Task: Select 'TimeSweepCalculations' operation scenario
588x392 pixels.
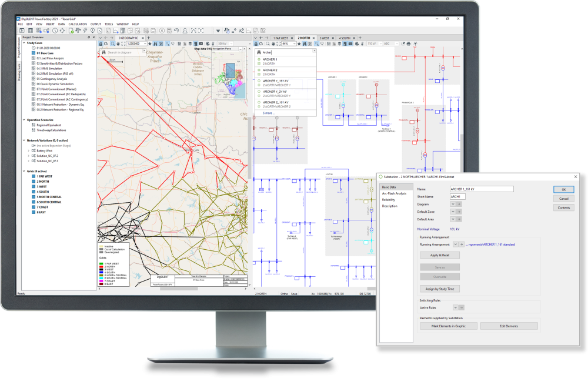Action: (51, 130)
